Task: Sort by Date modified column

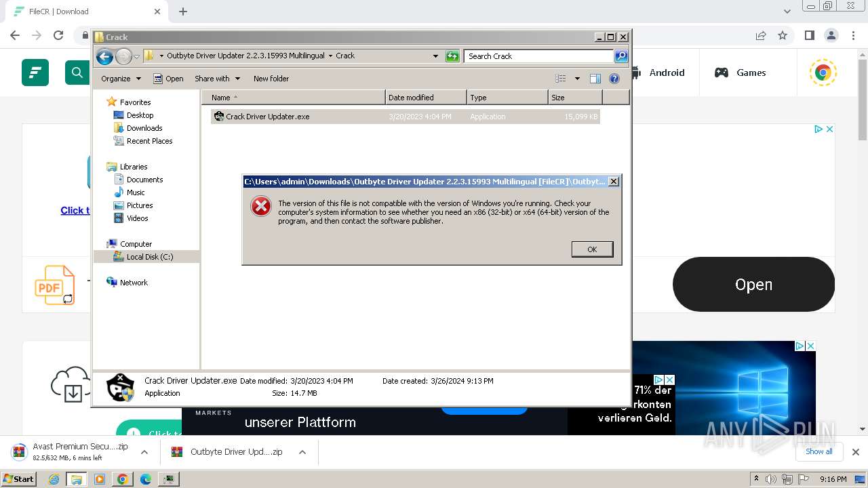Action: [426, 98]
